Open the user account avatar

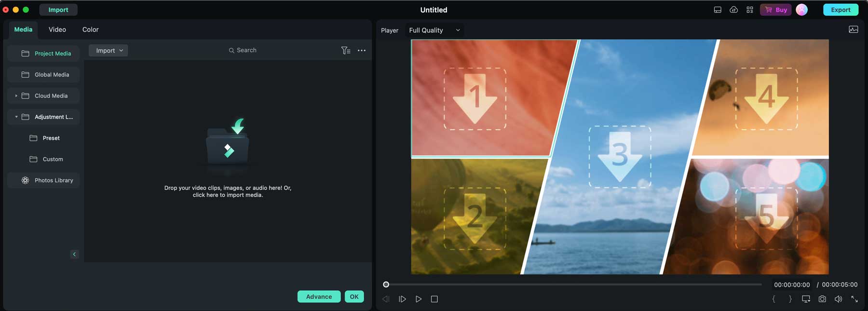click(801, 10)
